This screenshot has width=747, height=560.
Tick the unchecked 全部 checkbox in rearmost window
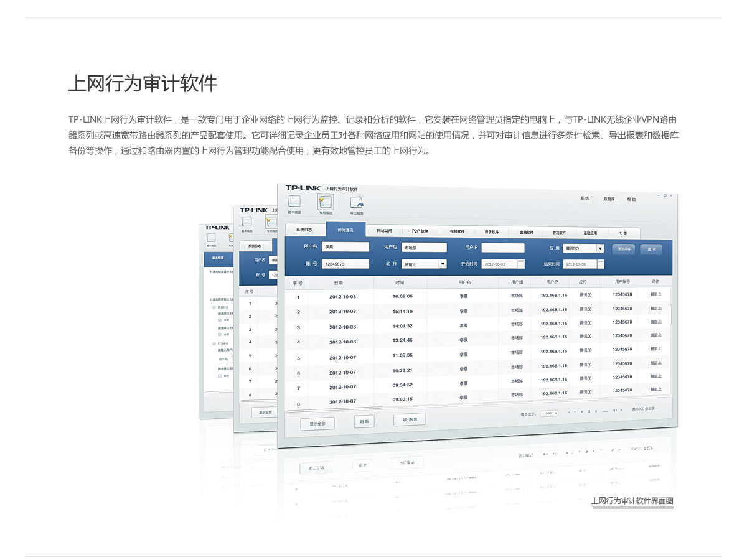click(220, 376)
